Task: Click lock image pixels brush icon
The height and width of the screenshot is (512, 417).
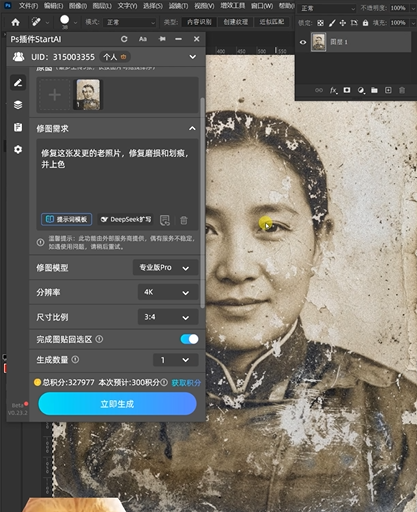Action: point(332,23)
